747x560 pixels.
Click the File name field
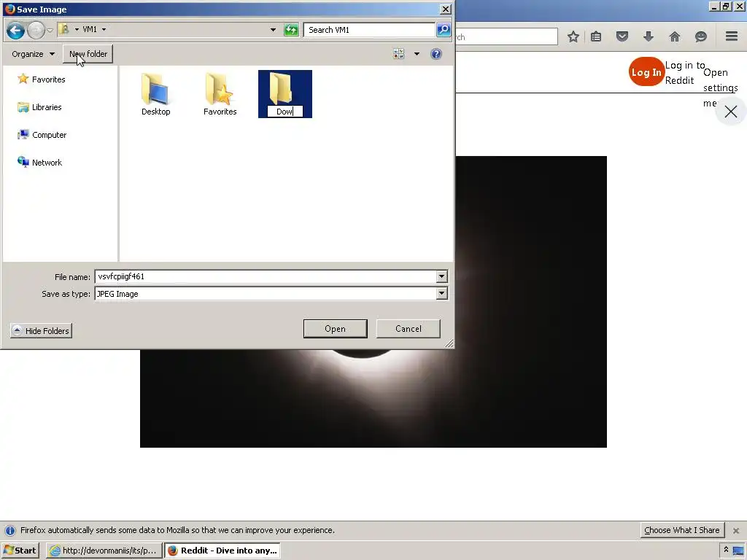pos(266,276)
